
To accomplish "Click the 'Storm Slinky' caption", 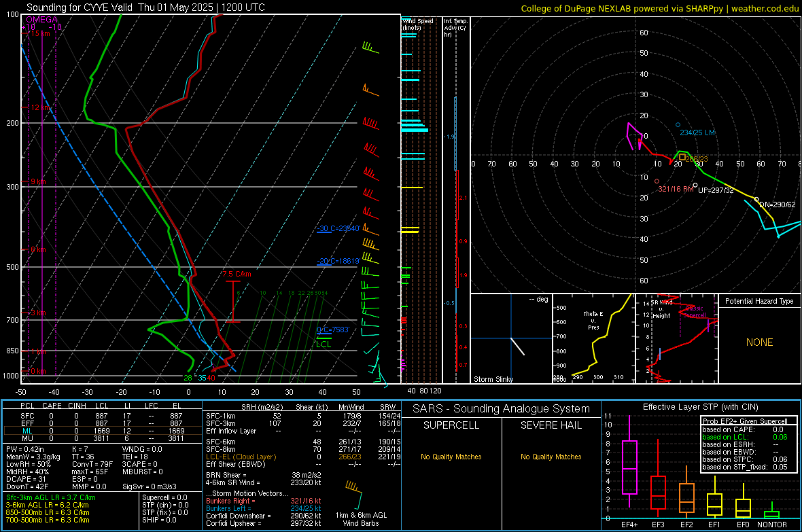I will pyautogui.click(x=493, y=379).
